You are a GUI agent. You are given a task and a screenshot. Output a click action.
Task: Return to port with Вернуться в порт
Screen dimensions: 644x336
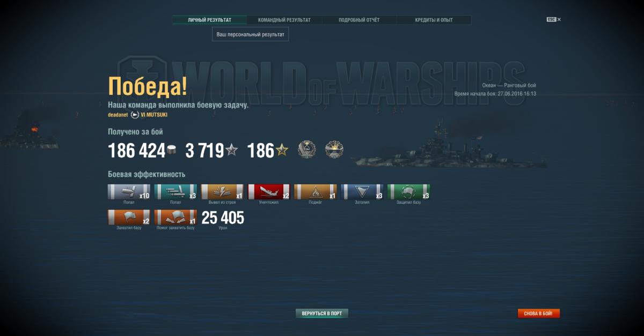(x=322, y=313)
